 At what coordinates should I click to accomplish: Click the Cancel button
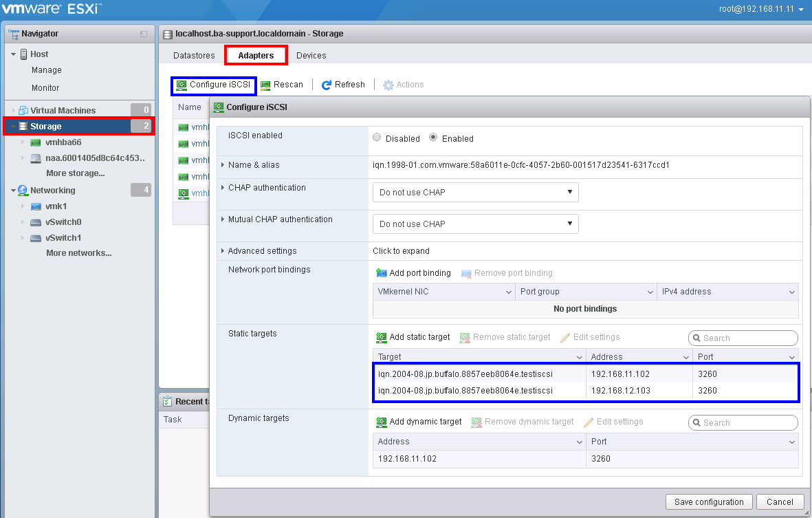[780, 501]
